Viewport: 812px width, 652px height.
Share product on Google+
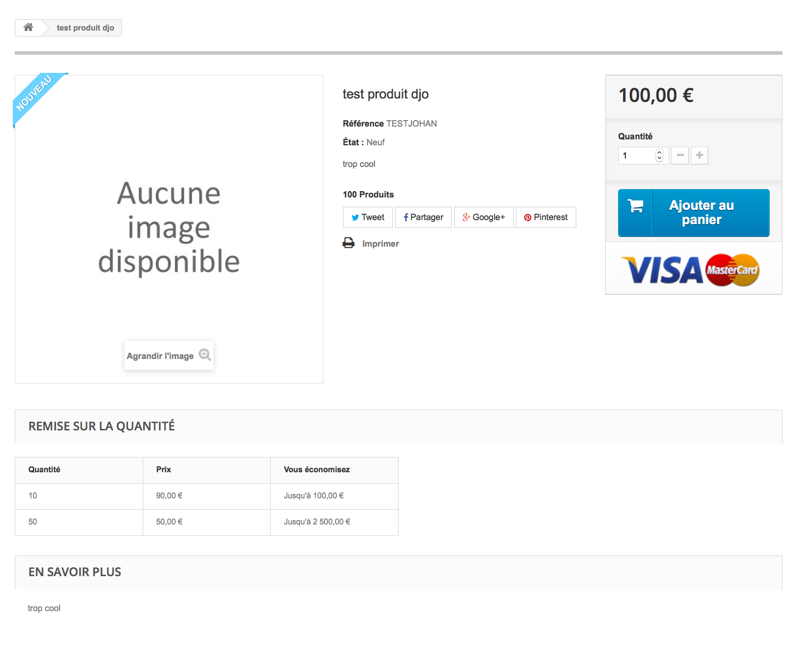point(484,217)
